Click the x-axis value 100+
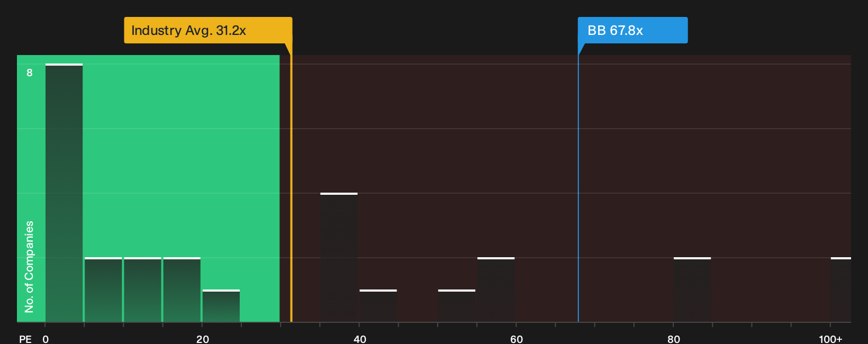This screenshot has height=344, width=868. [x=830, y=339]
